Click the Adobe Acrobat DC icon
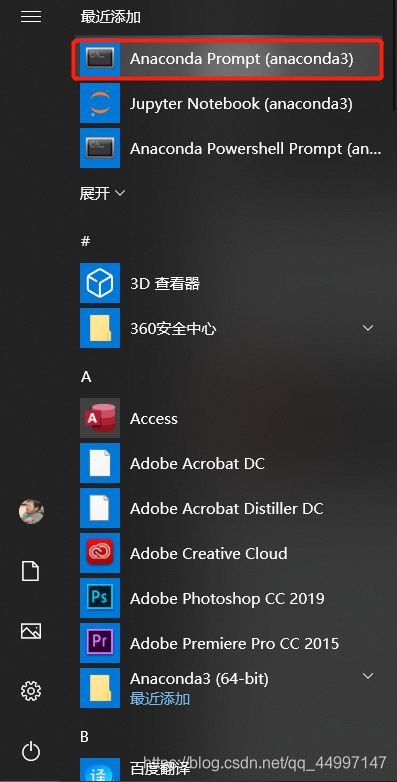Viewport: 397px width, 782px height. click(100, 463)
